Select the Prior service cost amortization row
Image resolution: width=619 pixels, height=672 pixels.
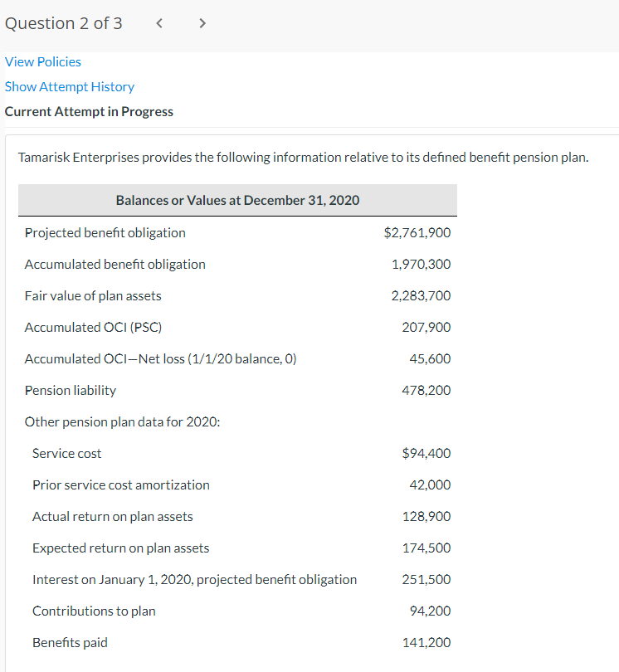(x=120, y=485)
